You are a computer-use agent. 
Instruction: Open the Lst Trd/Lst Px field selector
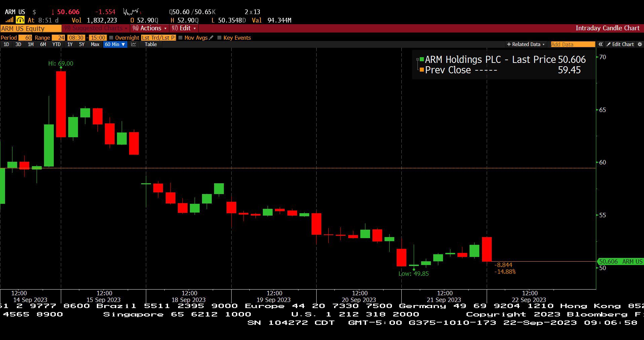158,38
